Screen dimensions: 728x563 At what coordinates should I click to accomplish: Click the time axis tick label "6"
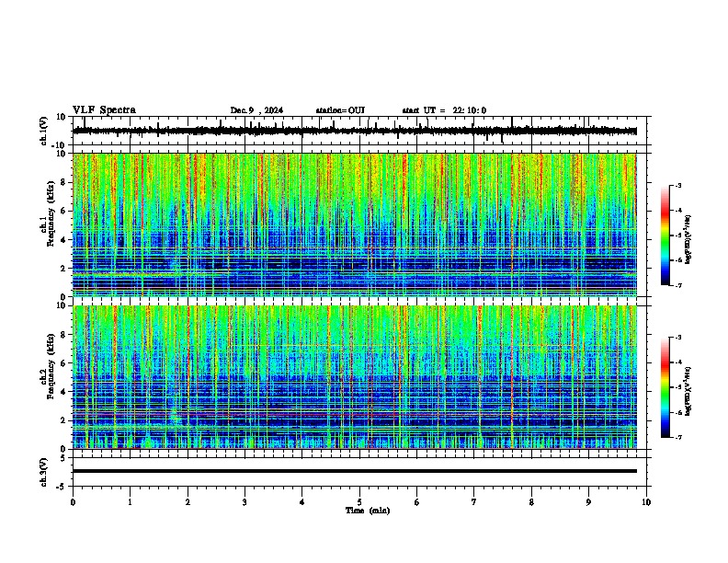pyautogui.click(x=416, y=502)
